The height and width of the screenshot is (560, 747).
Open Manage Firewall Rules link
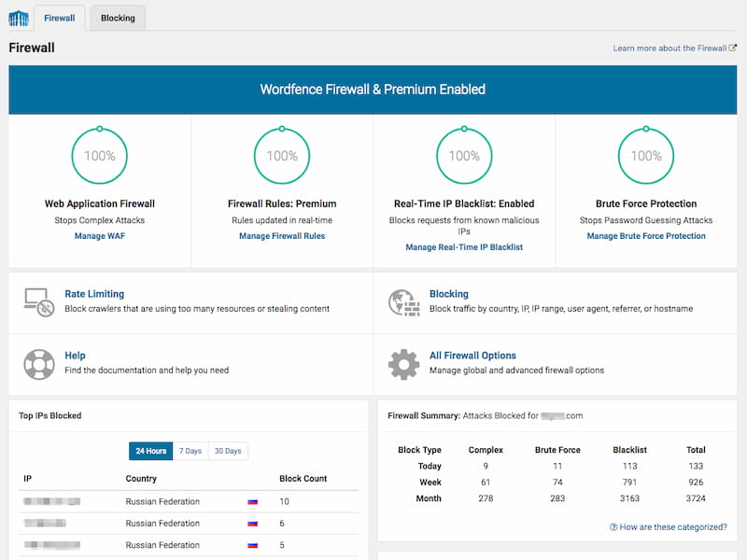pyautogui.click(x=282, y=236)
